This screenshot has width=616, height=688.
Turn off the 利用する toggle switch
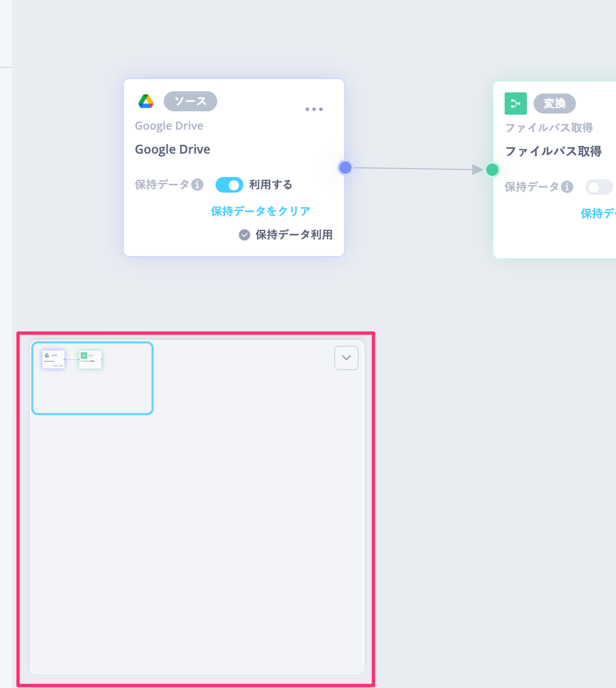point(229,185)
